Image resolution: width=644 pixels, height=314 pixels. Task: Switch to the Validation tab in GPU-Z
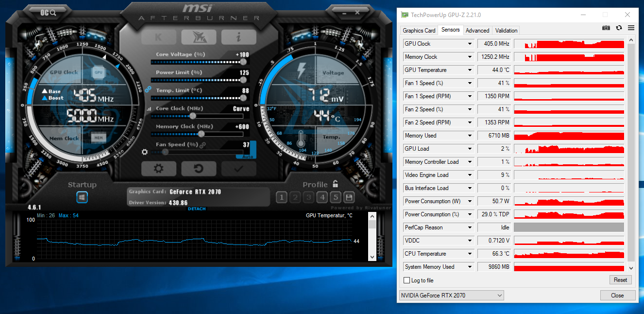click(506, 30)
